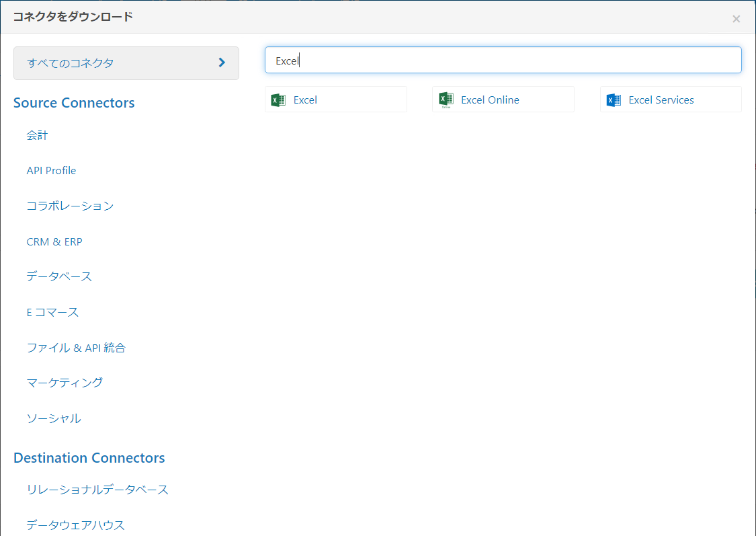756x536 pixels.
Task: Open the データベース category
Action: (59, 276)
